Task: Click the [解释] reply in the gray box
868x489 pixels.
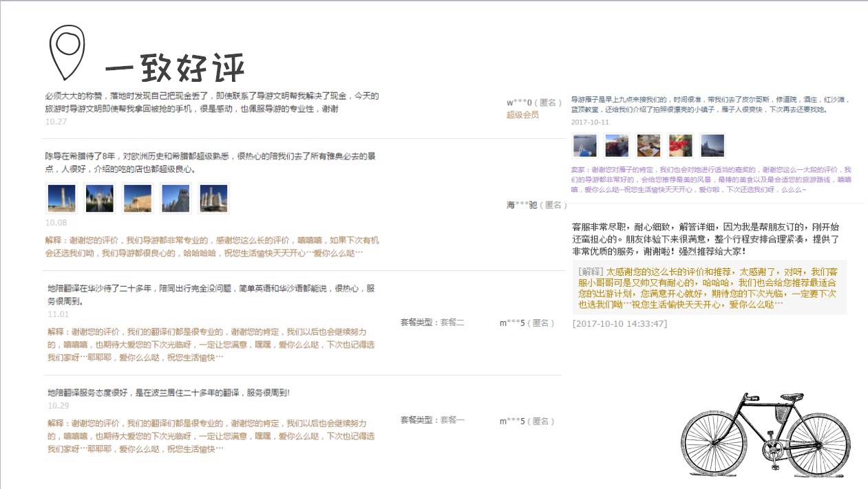Action: (x=708, y=287)
